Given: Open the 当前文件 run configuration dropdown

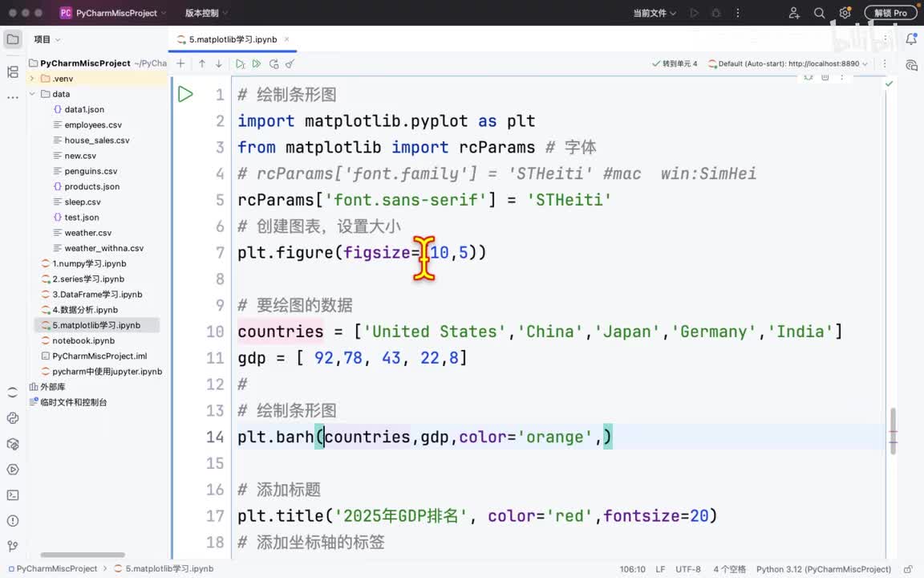Looking at the screenshot, I should coord(654,13).
